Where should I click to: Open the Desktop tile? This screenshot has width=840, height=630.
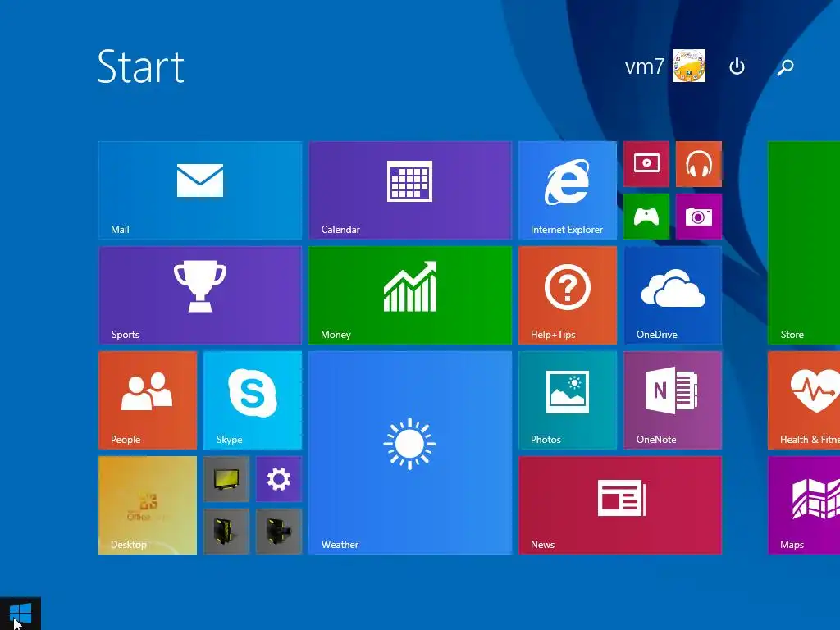(x=148, y=505)
